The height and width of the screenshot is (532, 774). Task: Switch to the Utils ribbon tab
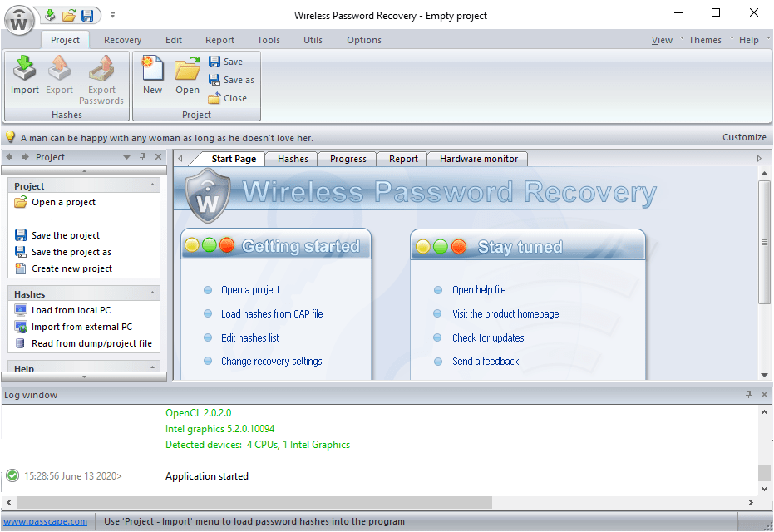(313, 40)
